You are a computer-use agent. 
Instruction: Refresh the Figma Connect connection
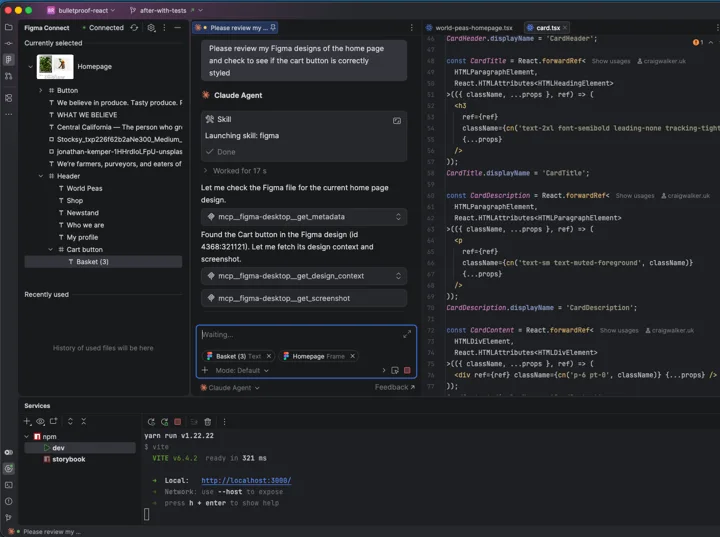point(134,28)
